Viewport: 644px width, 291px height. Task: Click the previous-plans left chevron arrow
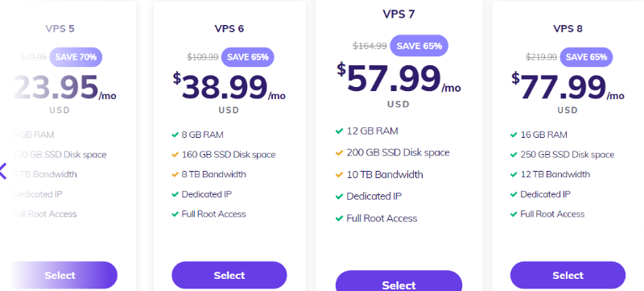pyautogui.click(x=3, y=171)
